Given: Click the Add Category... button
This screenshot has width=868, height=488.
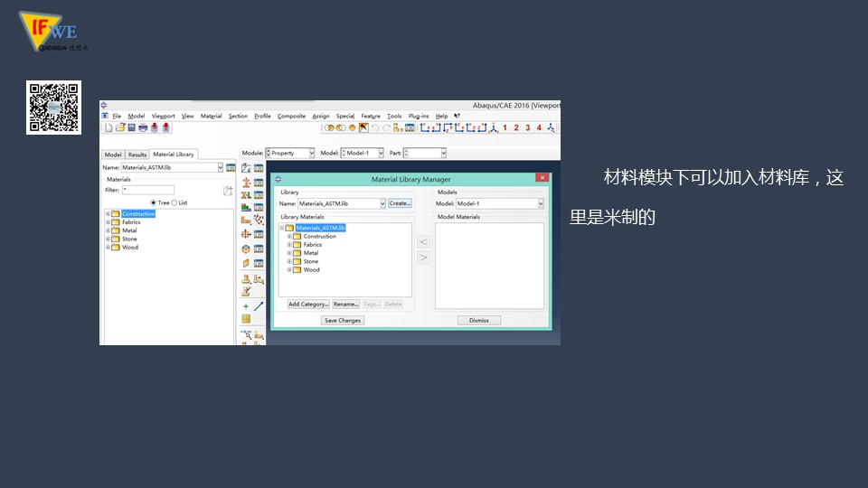Looking at the screenshot, I should [308, 305].
